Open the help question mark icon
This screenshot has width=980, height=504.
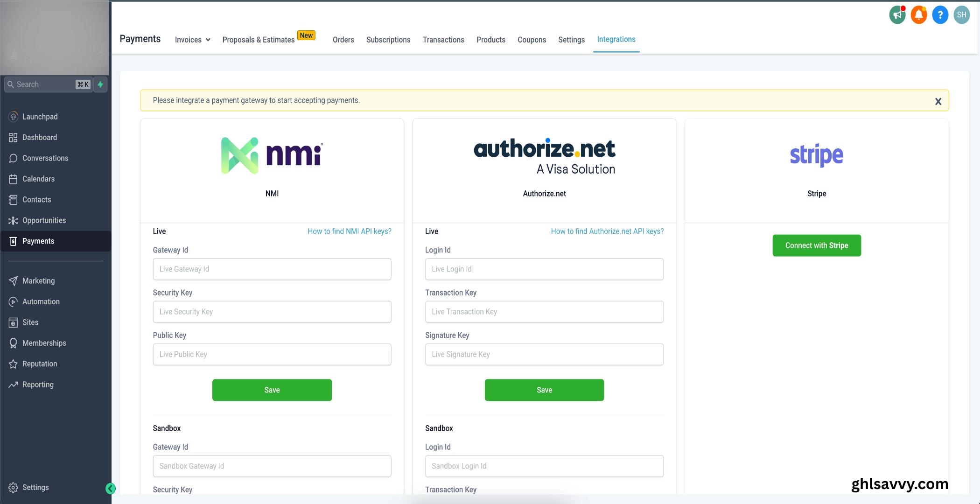940,15
